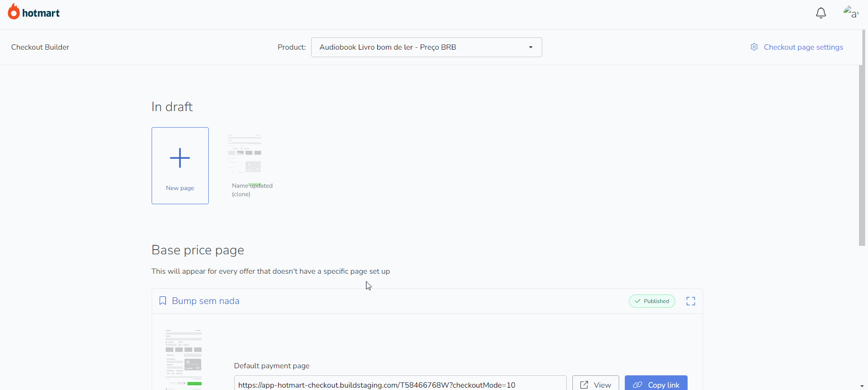Screen dimensions: 868x390
Task: Open the user avatar menu
Action: (850, 13)
